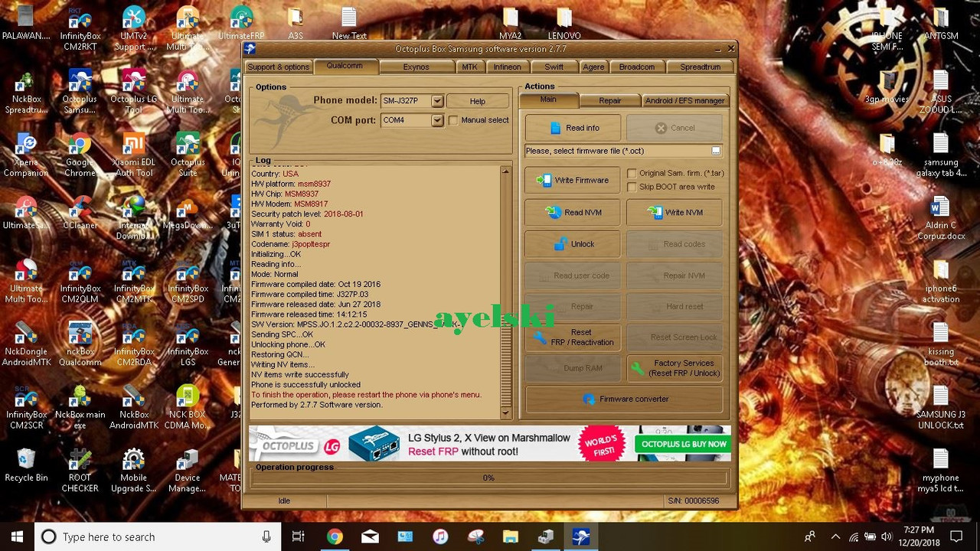Open UMTv2 Support desktop shortcut
The image size is (980, 551).
pos(134,26)
